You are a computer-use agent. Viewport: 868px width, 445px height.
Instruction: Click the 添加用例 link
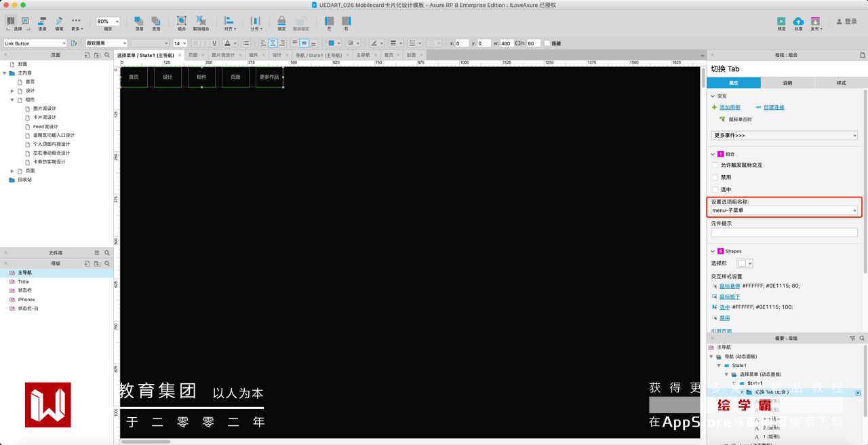(730, 107)
